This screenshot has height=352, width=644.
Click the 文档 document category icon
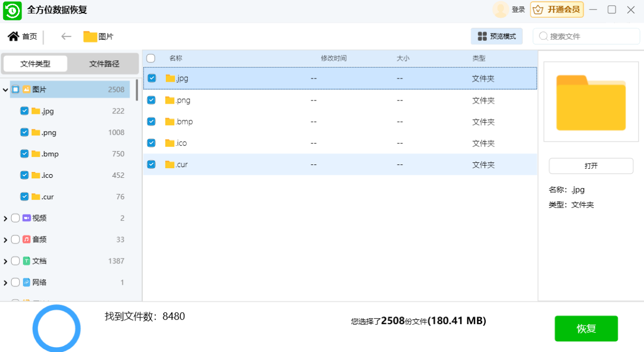[x=26, y=261]
